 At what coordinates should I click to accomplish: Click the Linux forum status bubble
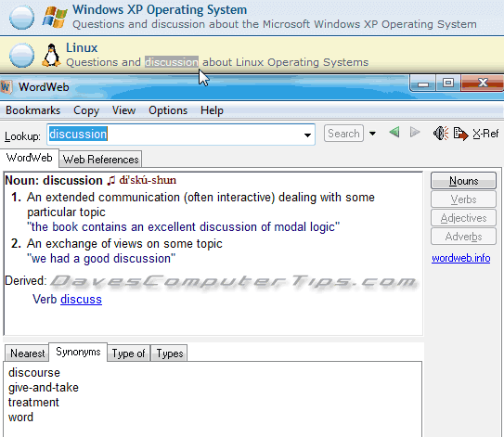pos(21,56)
